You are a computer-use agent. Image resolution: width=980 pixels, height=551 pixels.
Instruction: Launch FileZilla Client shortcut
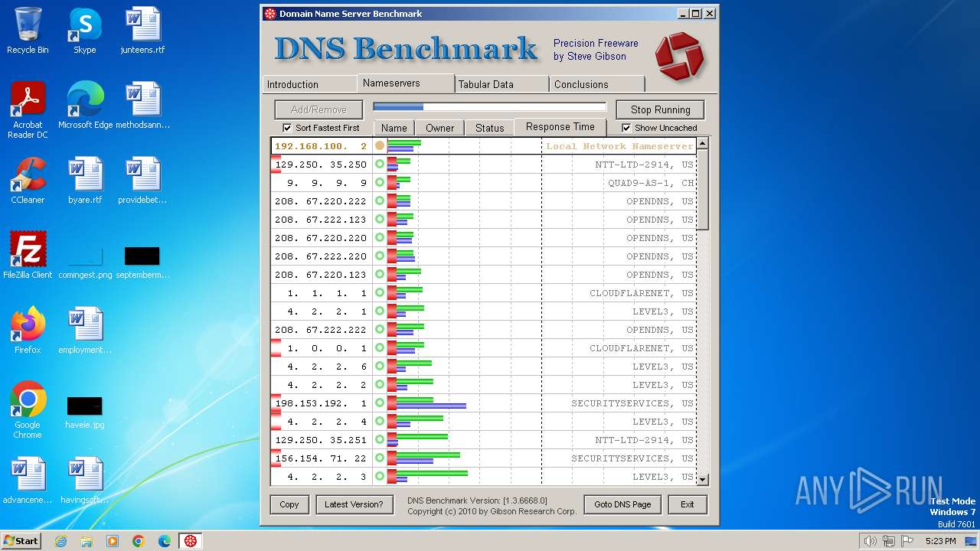click(x=28, y=256)
